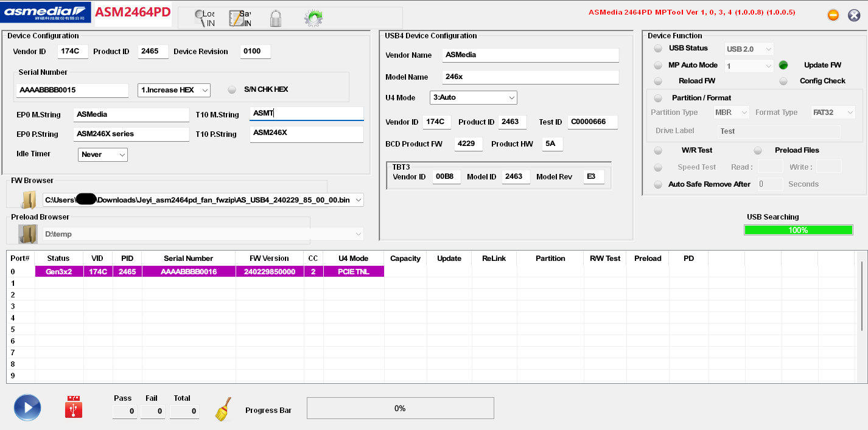
Task: Click the 240229850000 firmware version cell
Action: click(x=270, y=272)
